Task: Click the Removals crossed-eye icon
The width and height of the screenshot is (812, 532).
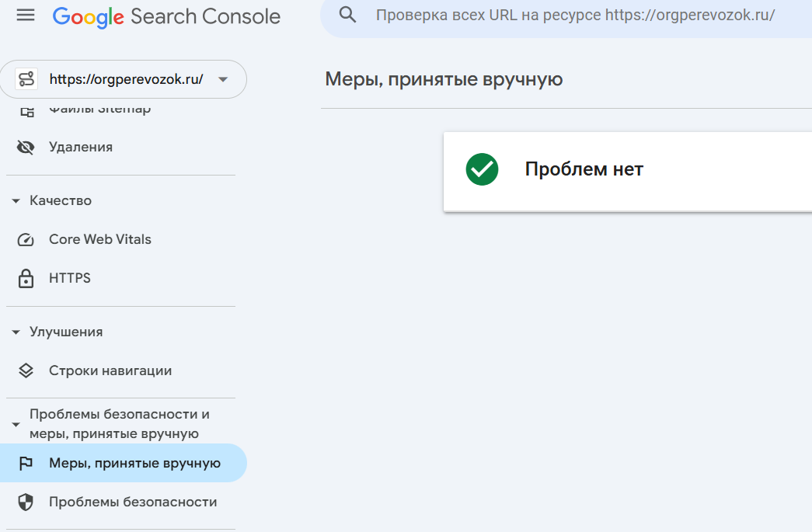Action: tap(26, 147)
